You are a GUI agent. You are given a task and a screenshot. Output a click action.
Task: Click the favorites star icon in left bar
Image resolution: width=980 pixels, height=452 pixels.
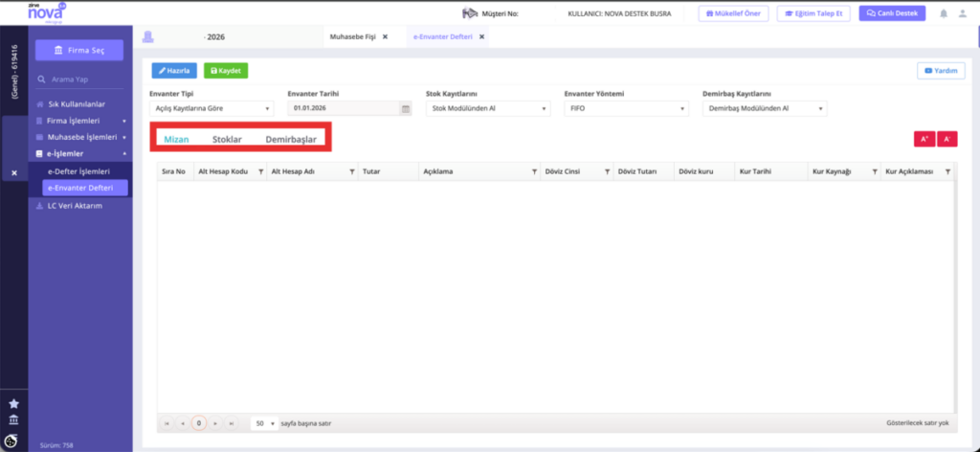coord(13,404)
